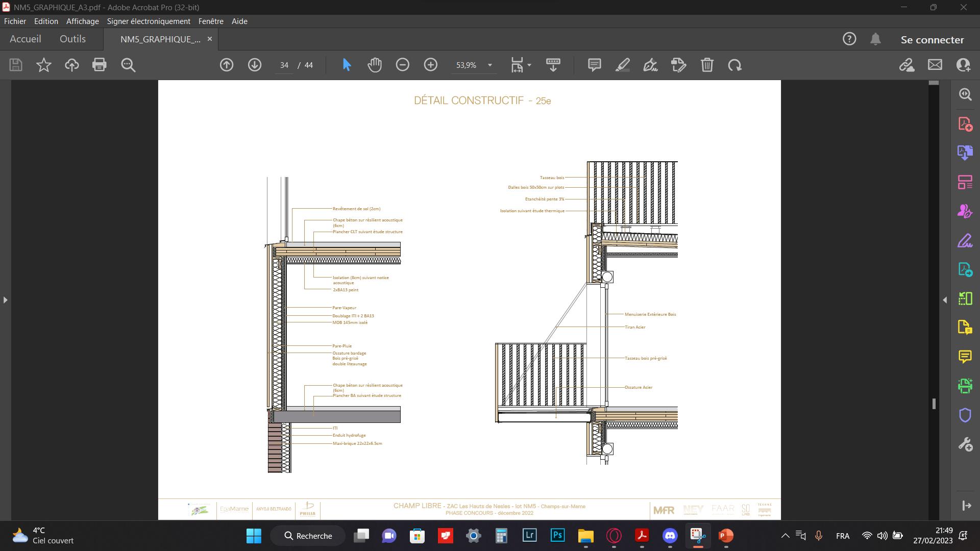Open Create PDF tool in sidebar
The width and height of the screenshot is (980, 551).
coord(965,124)
